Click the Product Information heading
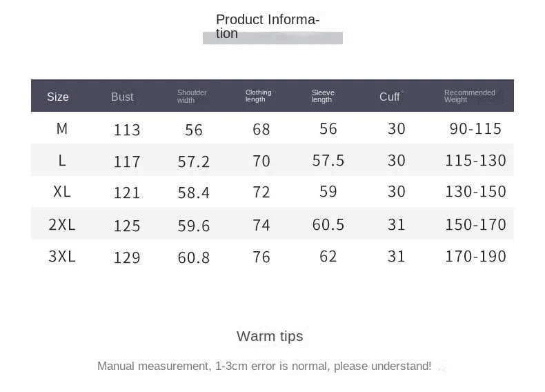The image size is (545, 392). 267,26
